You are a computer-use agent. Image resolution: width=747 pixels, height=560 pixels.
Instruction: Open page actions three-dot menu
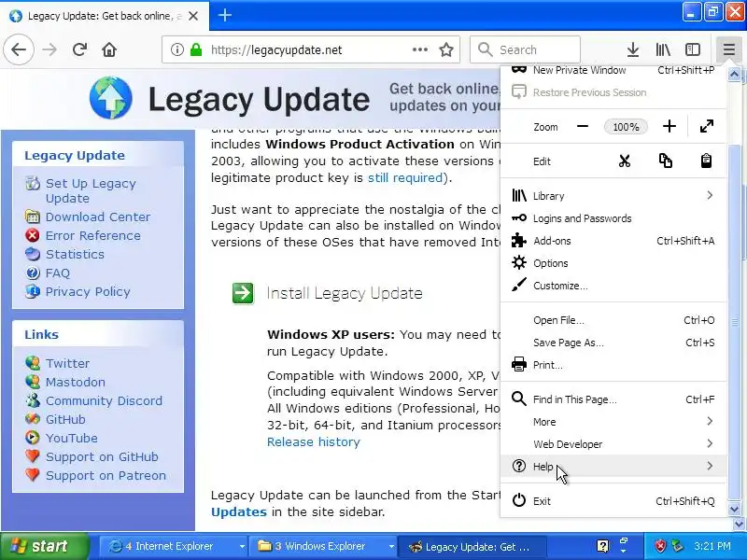point(419,49)
